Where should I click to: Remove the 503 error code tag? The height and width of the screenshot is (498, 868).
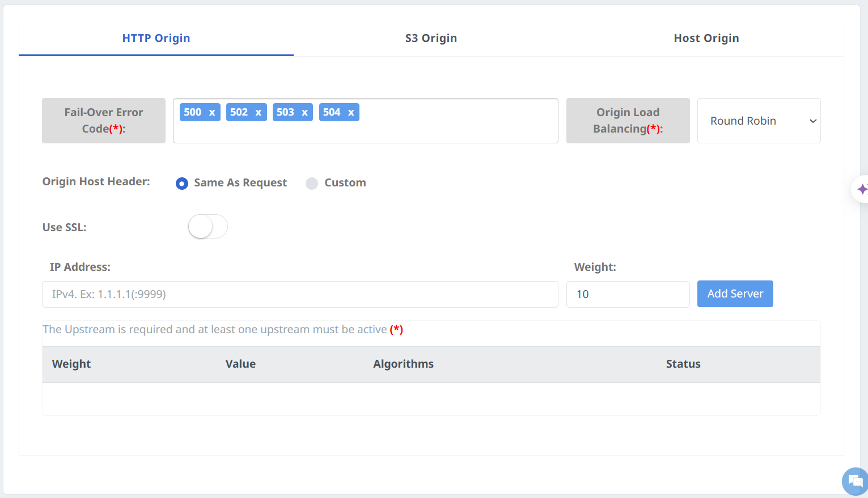click(x=305, y=113)
